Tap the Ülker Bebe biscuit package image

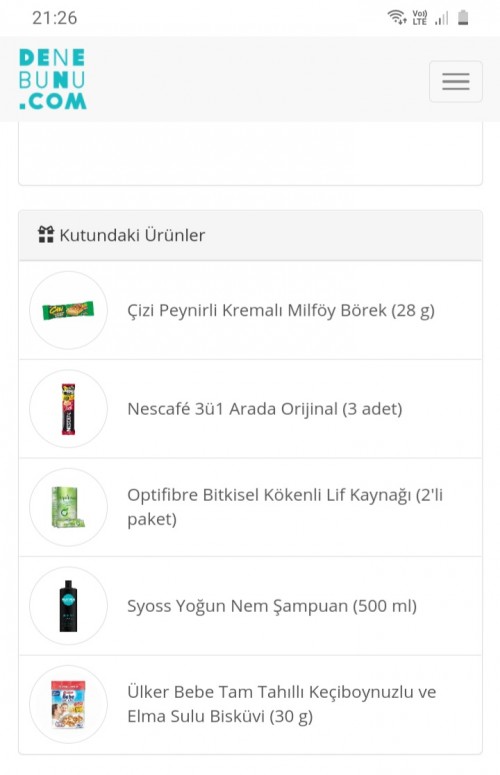68,704
